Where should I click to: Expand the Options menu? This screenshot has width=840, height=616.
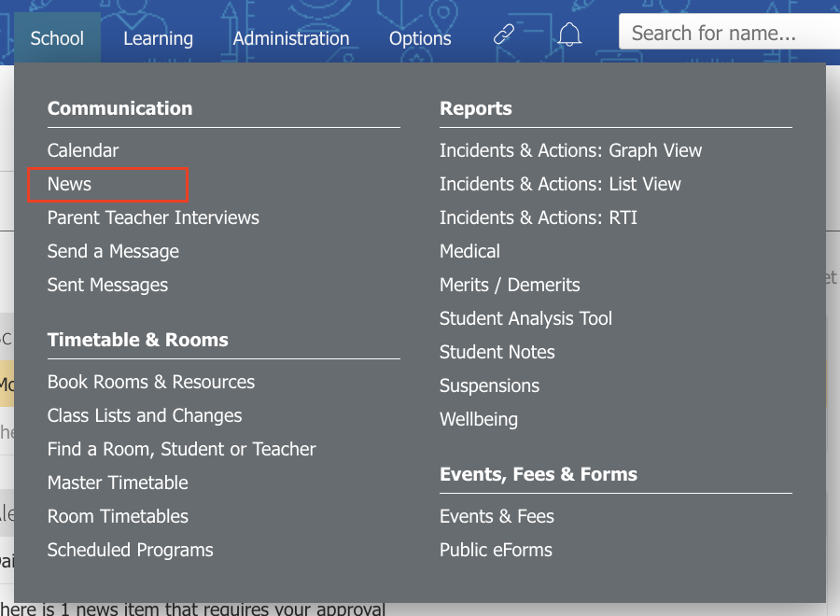pos(420,38)
